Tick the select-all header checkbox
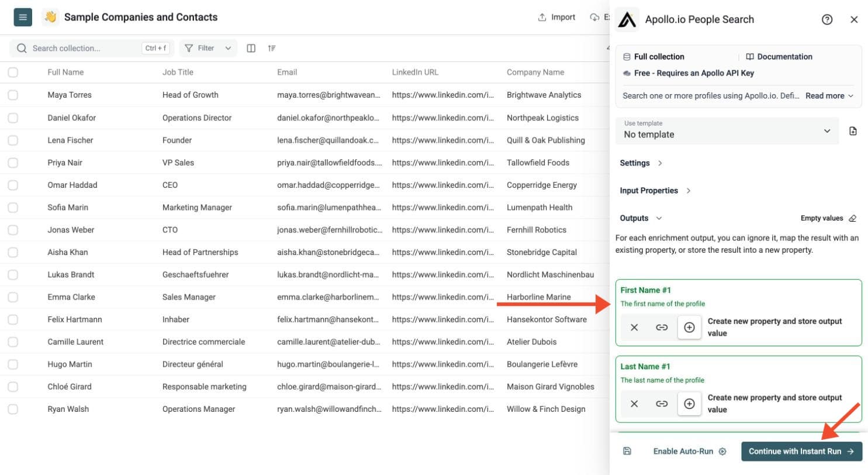 [x=13, y=73]
